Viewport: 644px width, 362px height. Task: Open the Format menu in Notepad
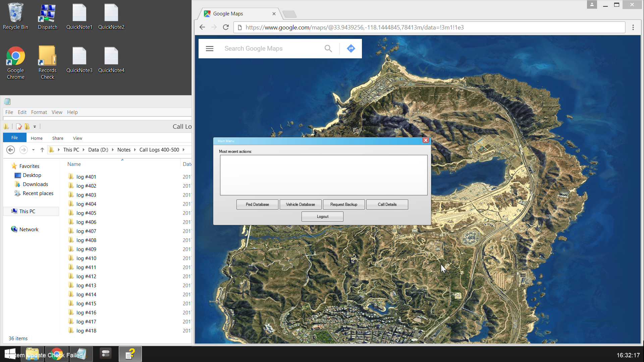39,112
